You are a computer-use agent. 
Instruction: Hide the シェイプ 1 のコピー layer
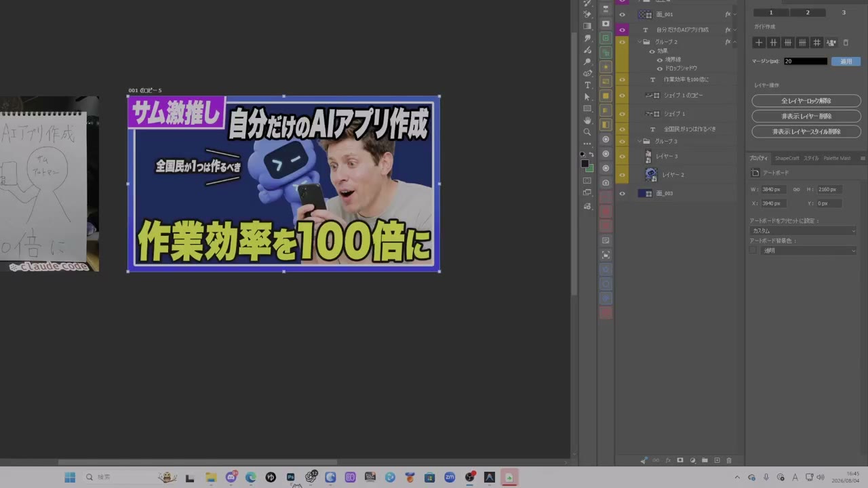(622, 95)
